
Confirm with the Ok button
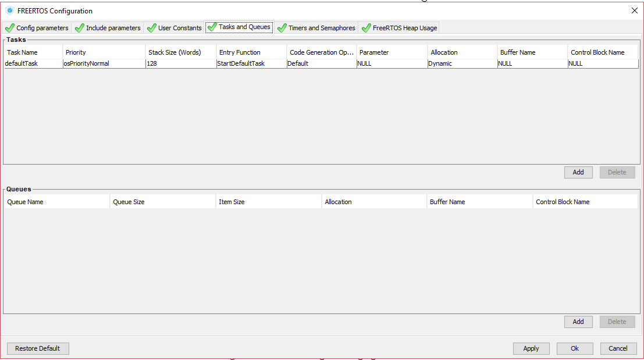point(575,348)
